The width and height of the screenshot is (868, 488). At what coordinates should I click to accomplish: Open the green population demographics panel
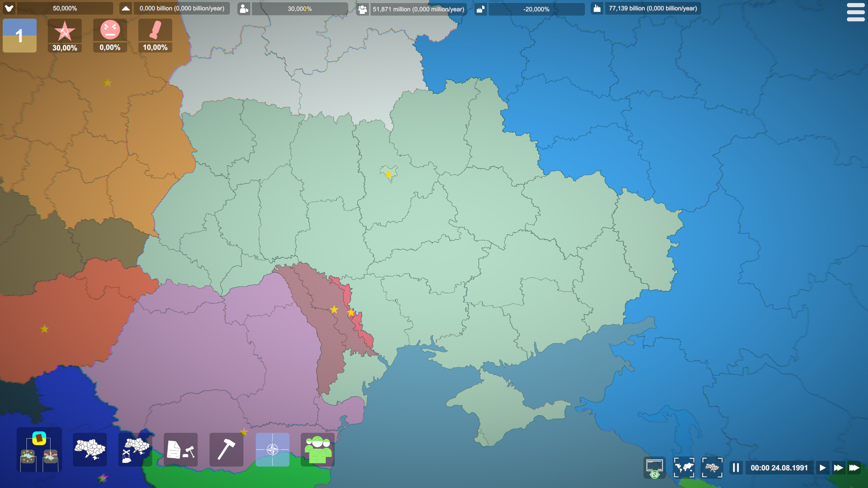click(318, 450)
